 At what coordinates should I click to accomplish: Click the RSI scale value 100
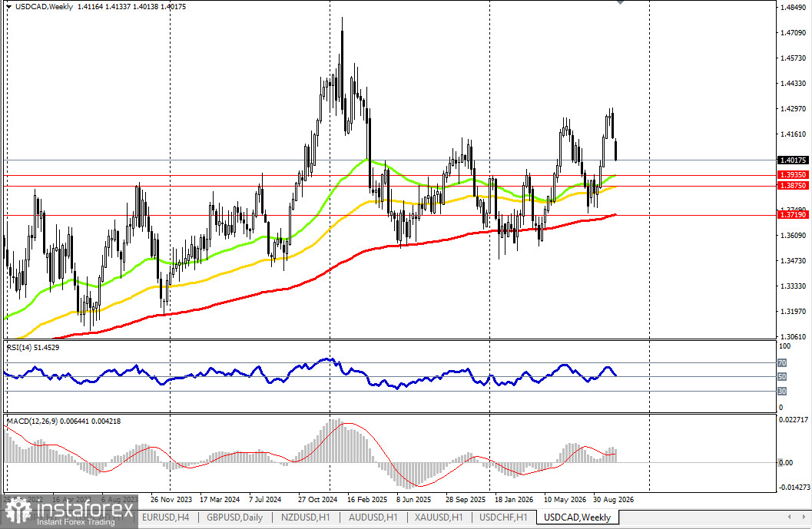point(785,346)
